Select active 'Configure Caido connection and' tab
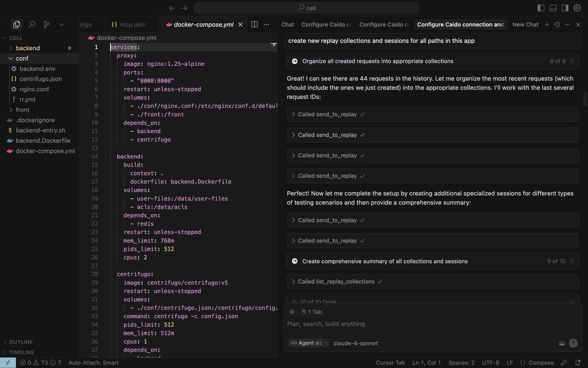The height and width of the screenshot is (368, 588). point(461,25)
